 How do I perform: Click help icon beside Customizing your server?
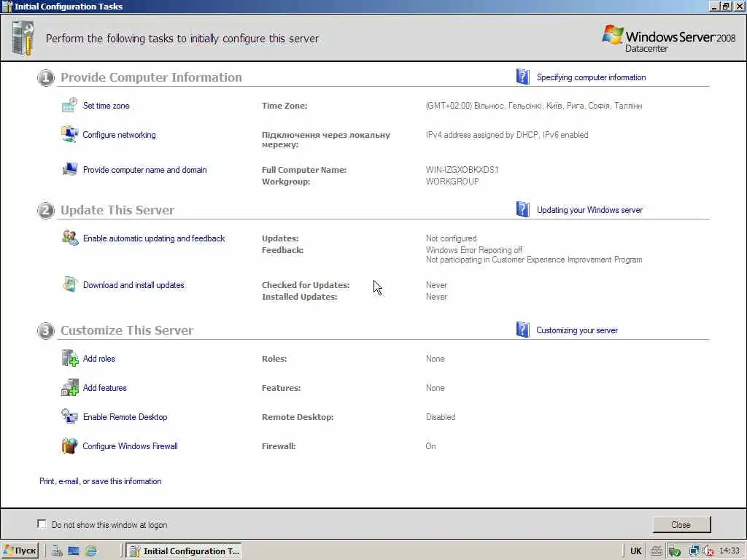point(522,330)
